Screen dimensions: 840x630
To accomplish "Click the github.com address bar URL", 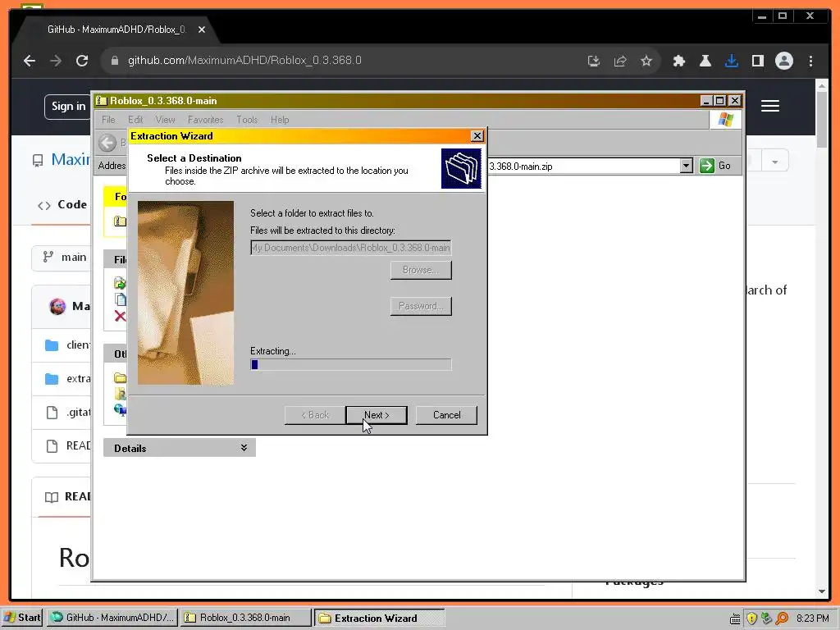I will coord(244,60).
